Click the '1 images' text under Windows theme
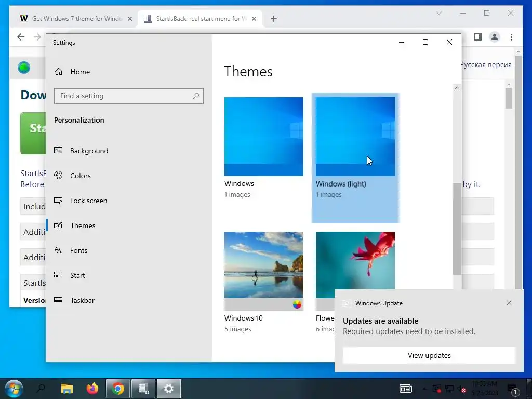This screenshot has height=399, width=532. pos(237,195)
